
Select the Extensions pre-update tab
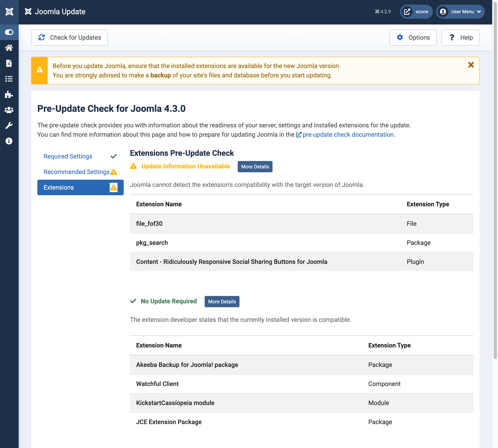59,187
